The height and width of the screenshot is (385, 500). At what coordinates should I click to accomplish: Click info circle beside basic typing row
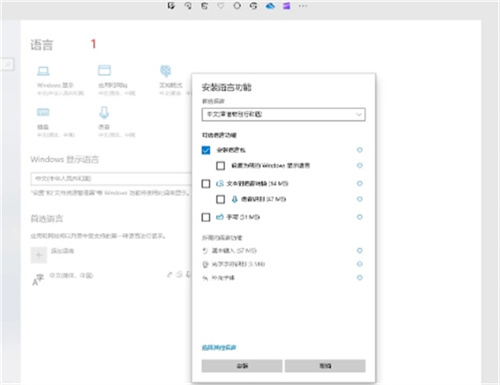click(360, 250)
